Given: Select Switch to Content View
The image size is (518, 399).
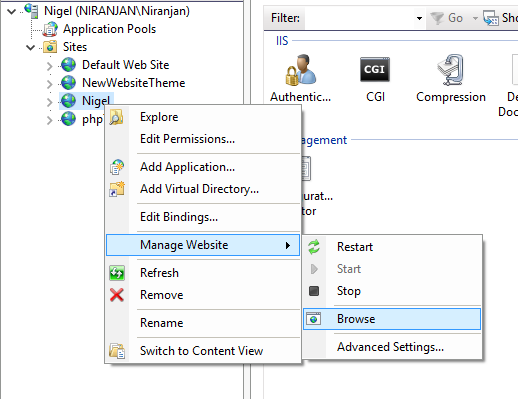Looking at the screenshot, I should click(x=203, y=351).
